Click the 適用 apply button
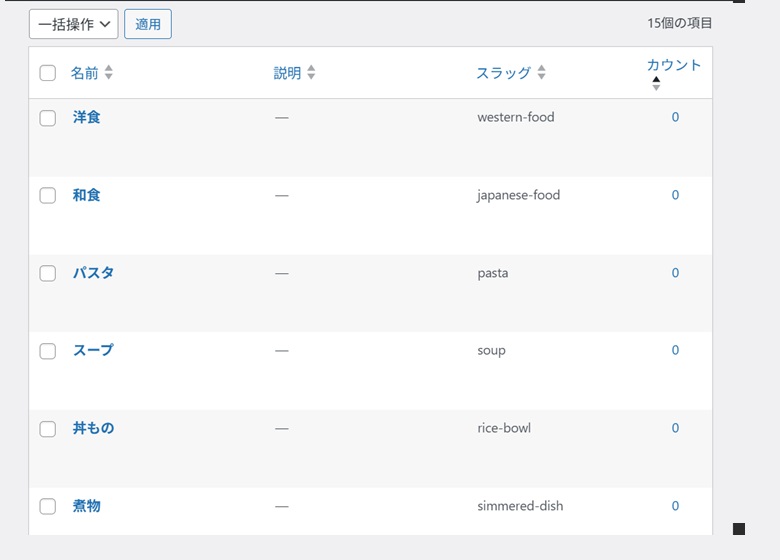Viewport: 780px width, 560px height. (148, 24)
